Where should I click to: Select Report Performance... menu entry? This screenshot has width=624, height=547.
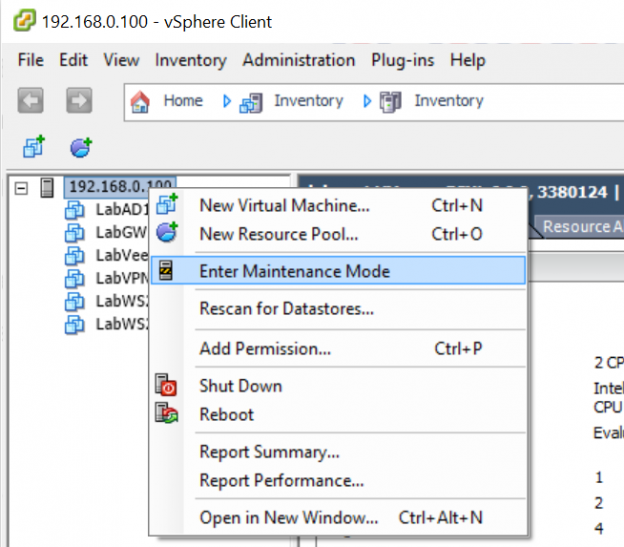339,481
